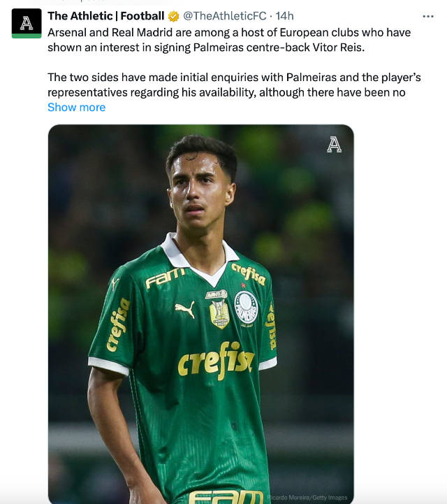Open the tweet's more options menu

click(428, 15)
